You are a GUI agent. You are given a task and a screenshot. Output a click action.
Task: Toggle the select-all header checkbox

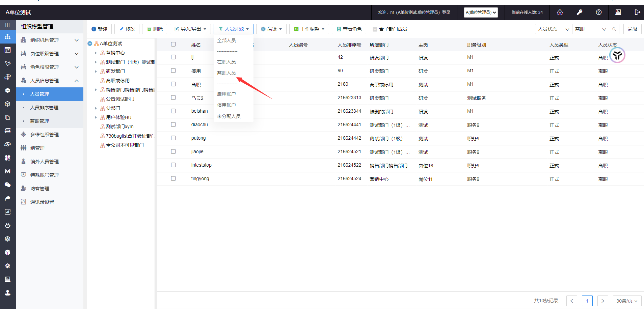[173, 44]
